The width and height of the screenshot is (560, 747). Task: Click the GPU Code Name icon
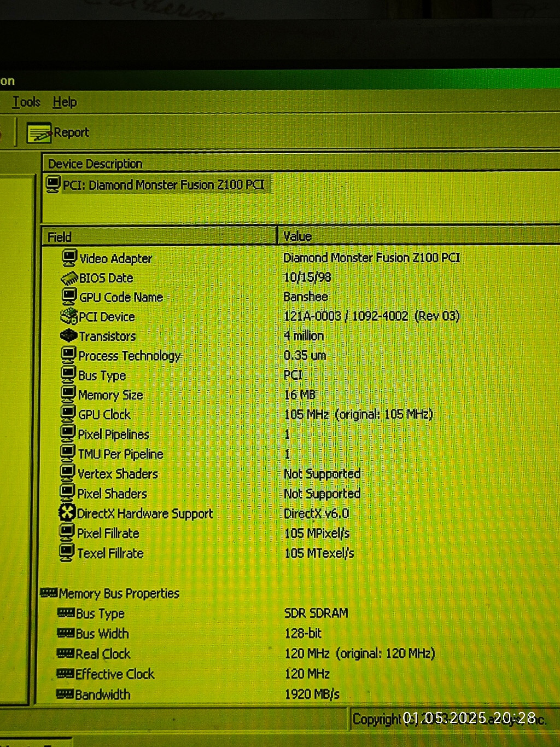pos(69,297)
